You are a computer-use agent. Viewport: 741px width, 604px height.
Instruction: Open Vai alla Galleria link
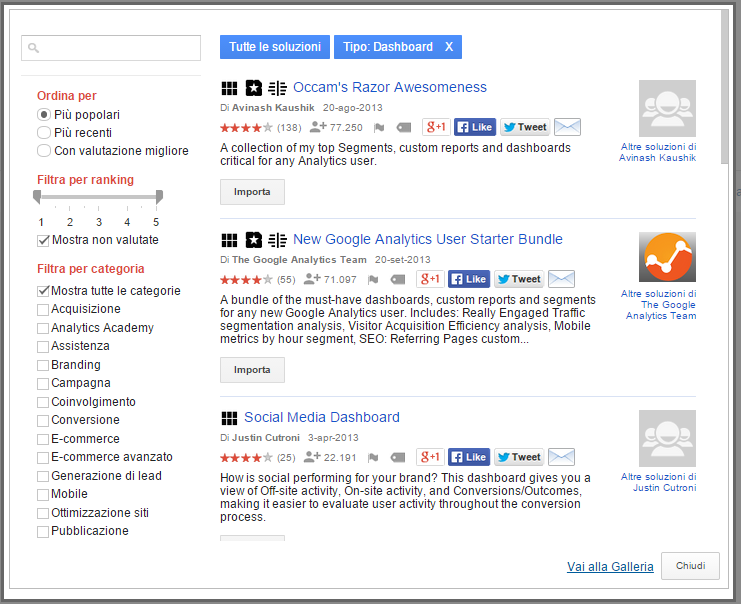point(610,566)
